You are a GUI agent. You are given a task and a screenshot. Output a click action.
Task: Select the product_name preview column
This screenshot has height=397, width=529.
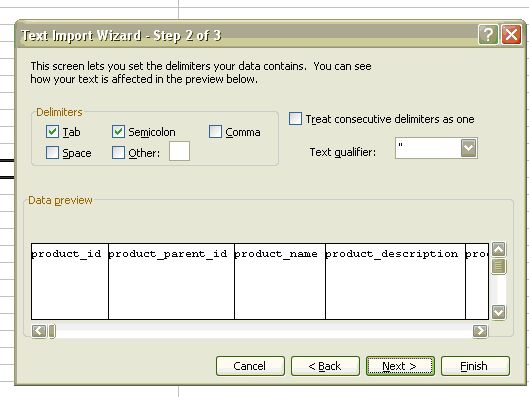[x=280, y=281]
